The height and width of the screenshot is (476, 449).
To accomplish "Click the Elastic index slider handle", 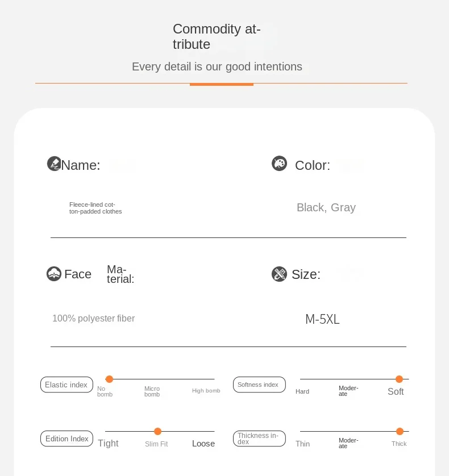I will pyautogui.click(x=109, y=379).
